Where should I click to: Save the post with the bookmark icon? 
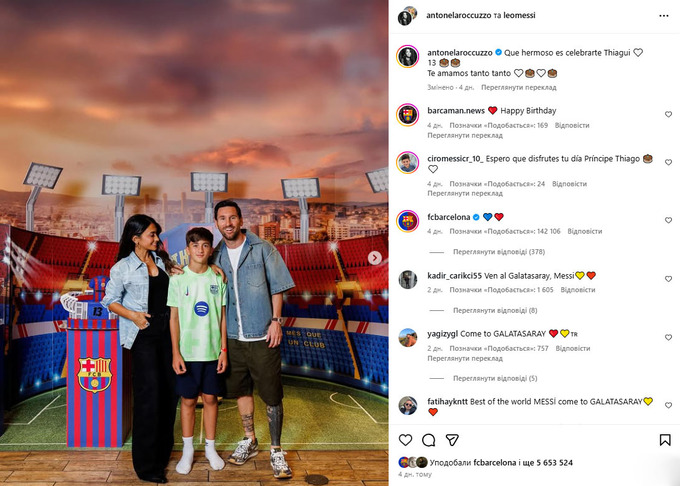click(665, 440)
